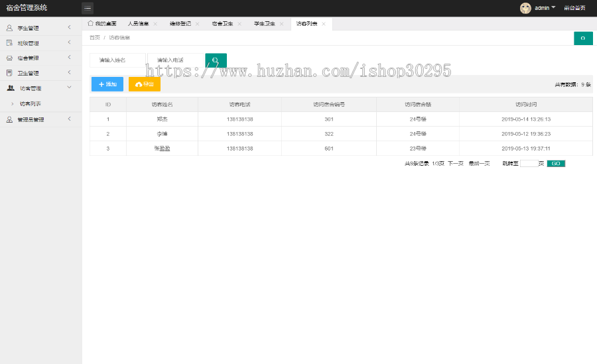This screenshot has width=597, height=364.
Task: Go to 前台首页 link
Action: coord(574,8)
